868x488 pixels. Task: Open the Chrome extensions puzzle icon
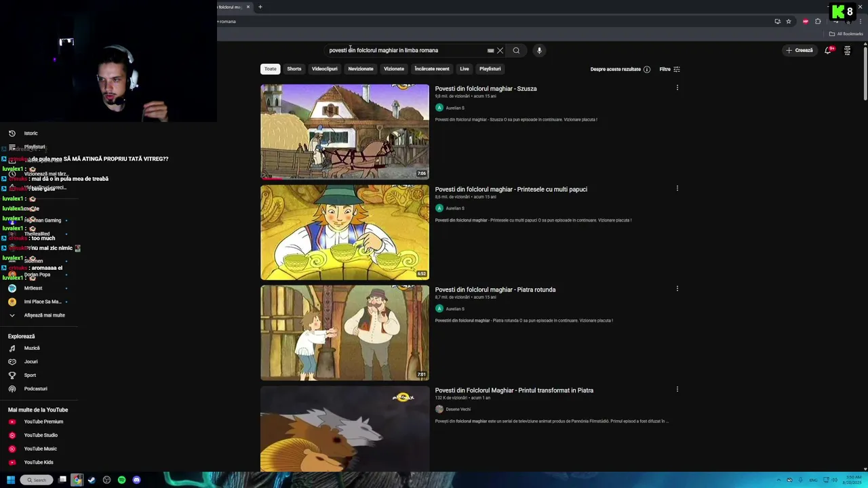click(818, 22)
